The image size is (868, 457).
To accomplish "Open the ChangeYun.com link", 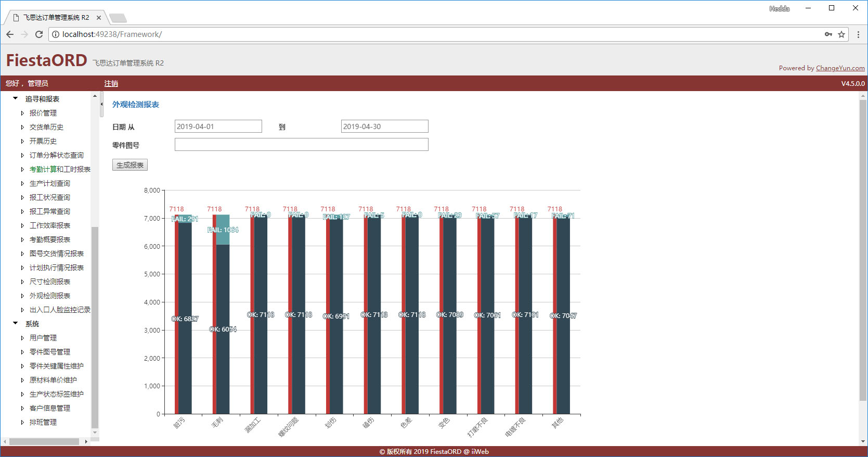I will (x=840, y=68).
